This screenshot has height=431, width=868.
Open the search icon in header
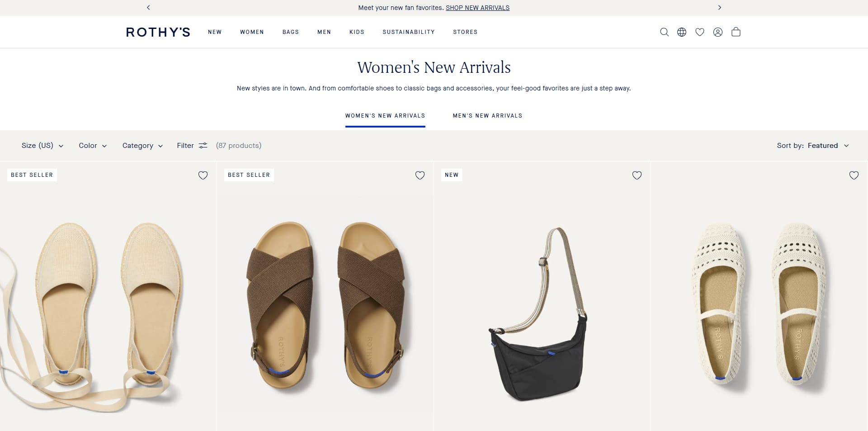664,32
